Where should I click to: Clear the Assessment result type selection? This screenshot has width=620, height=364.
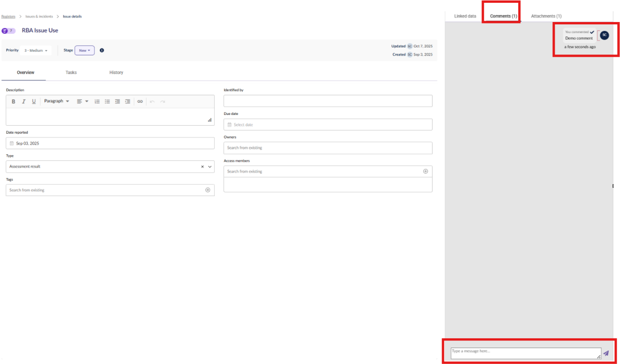[202, 167]
